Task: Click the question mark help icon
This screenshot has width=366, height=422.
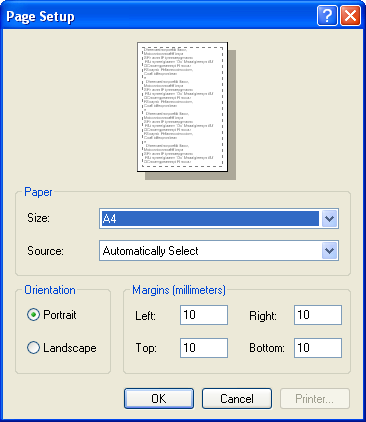Action: pyautogui.click(x=327, y=15)
